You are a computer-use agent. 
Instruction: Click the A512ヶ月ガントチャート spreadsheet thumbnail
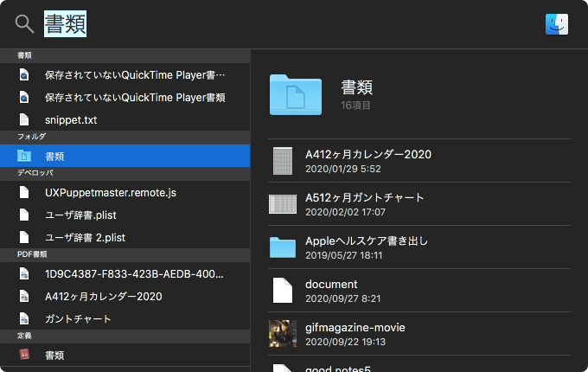coord(283,204)
